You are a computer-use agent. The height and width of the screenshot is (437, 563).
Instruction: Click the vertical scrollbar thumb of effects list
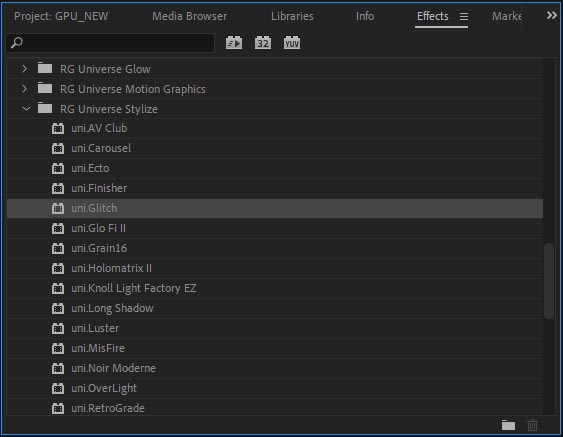(x=548, y=281)
